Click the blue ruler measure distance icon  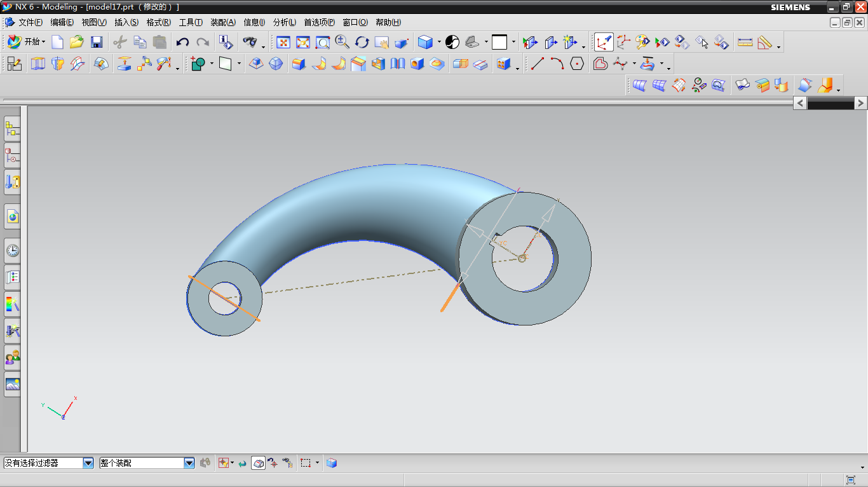pos(745,43)
